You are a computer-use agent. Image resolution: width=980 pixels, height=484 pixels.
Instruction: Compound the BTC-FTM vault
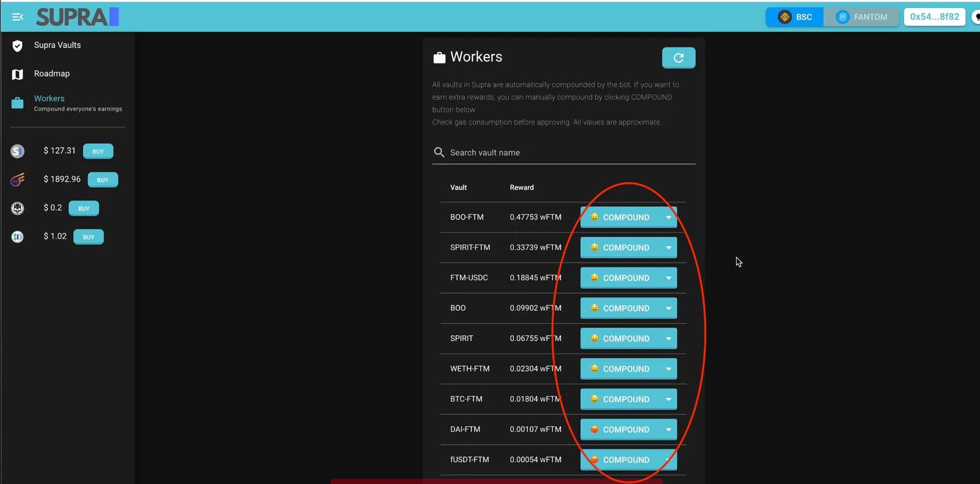tap(620, 399)
